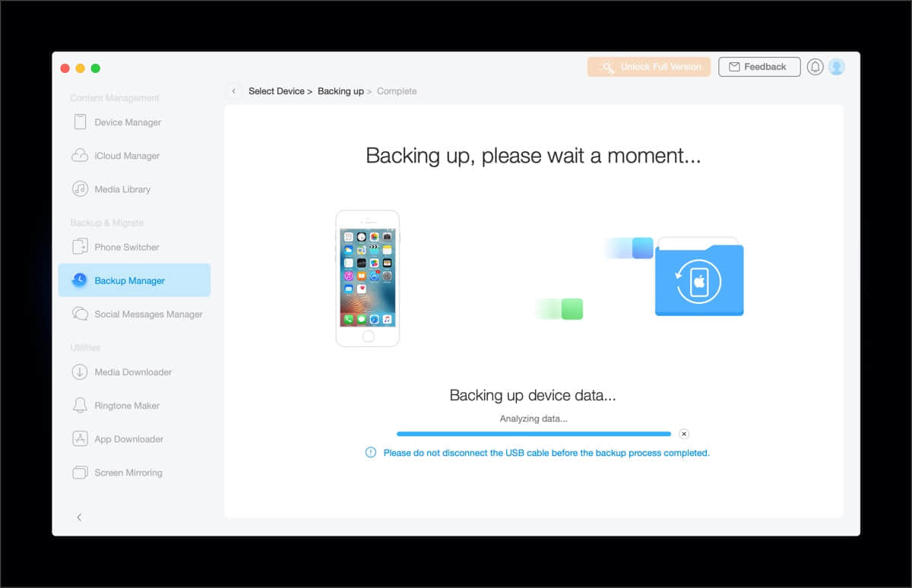
Task: Click the App Downloader label
Action: point(128,439)
